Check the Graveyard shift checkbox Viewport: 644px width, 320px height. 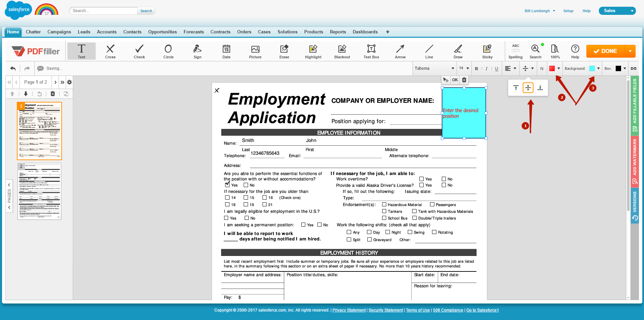(369, 239)
